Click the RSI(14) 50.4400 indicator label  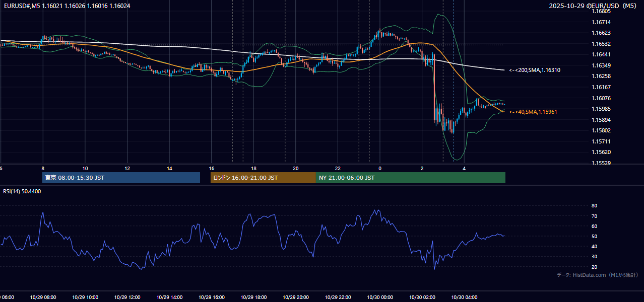[22, 191]
